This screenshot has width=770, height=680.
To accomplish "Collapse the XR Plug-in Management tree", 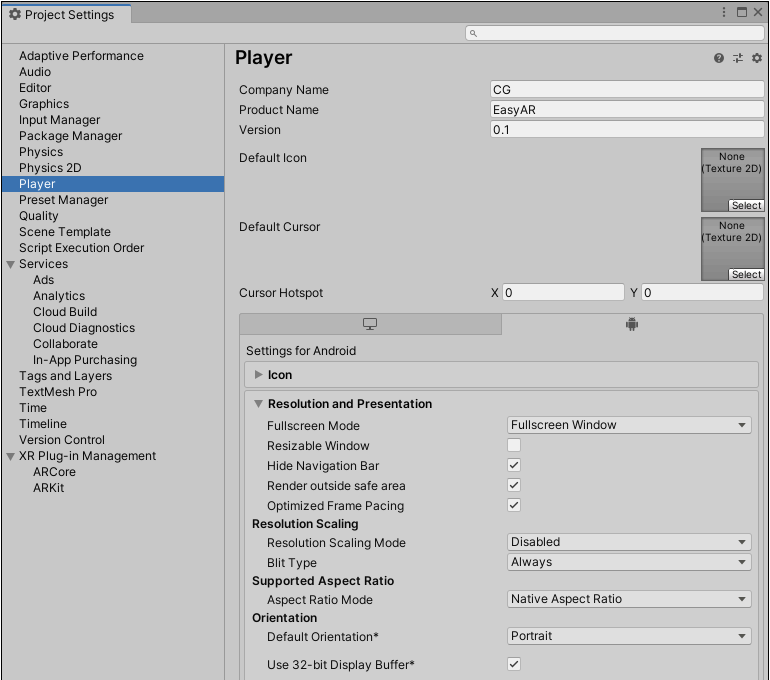I will tap(10, 456).
